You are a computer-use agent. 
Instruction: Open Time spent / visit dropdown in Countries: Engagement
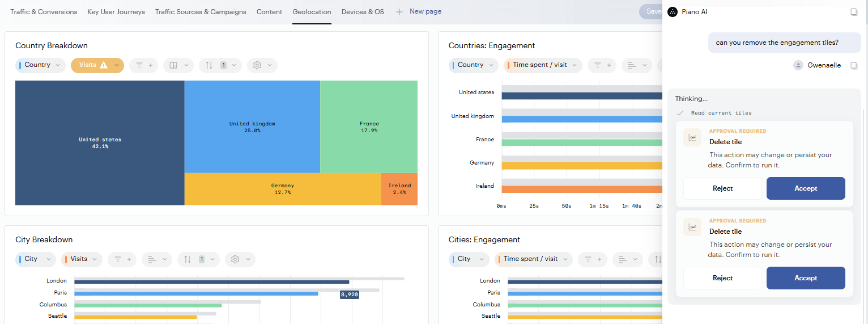[x=543, y=65]
